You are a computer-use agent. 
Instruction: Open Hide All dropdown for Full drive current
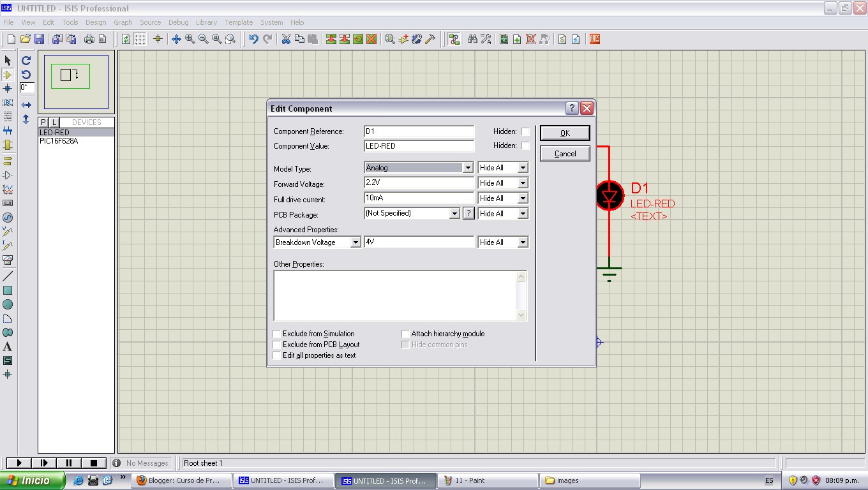coord(523,198)
